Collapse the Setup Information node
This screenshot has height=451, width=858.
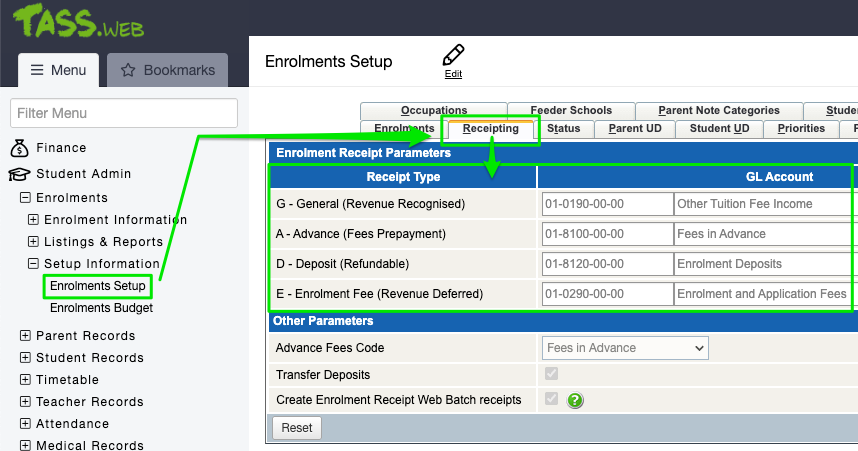click(x=33, y=264)
